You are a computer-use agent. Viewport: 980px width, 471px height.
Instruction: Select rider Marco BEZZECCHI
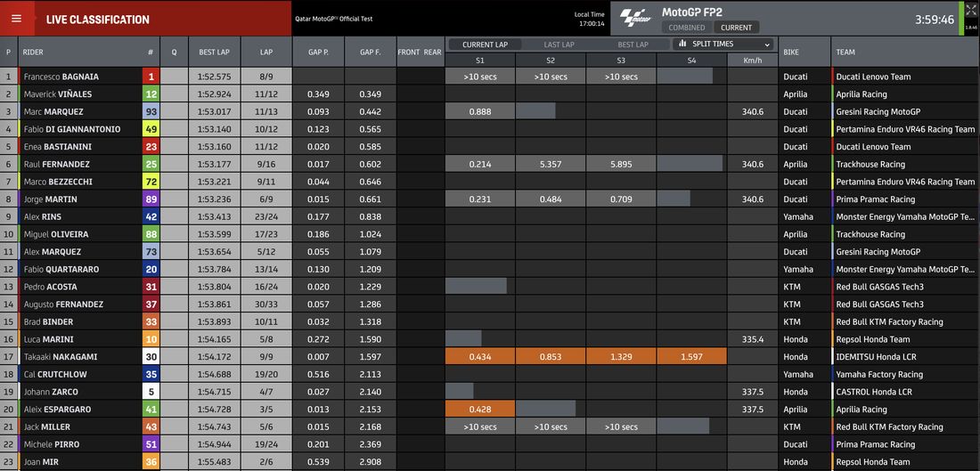(58, 182)
